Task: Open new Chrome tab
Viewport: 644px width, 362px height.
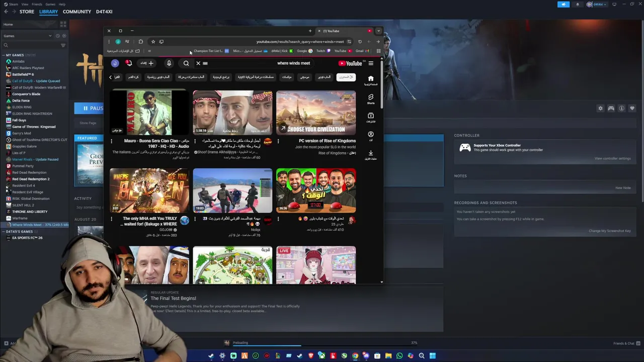Action: click(x=310, y=31)
